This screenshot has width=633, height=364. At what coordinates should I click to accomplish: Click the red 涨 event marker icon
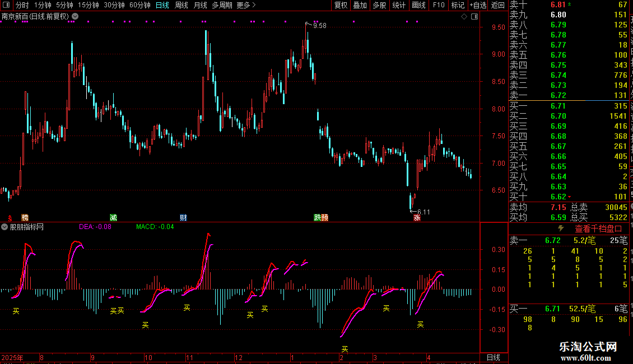417,218
